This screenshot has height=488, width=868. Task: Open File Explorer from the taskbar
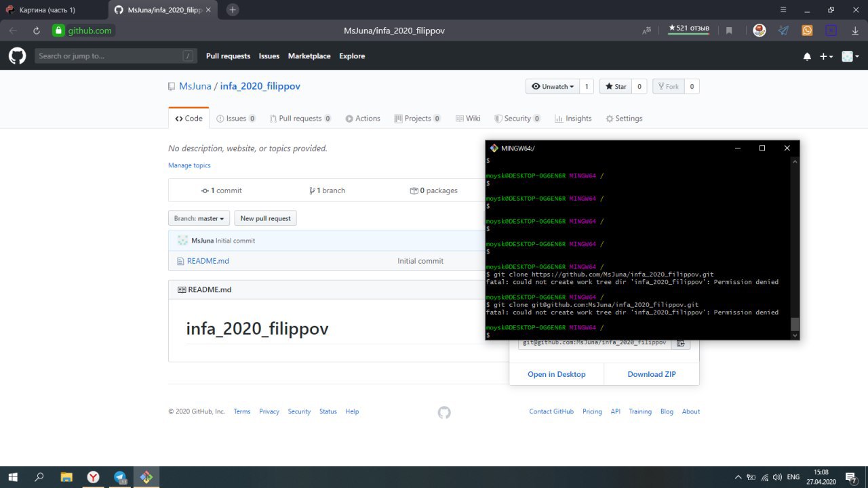(x=66, y=477)
